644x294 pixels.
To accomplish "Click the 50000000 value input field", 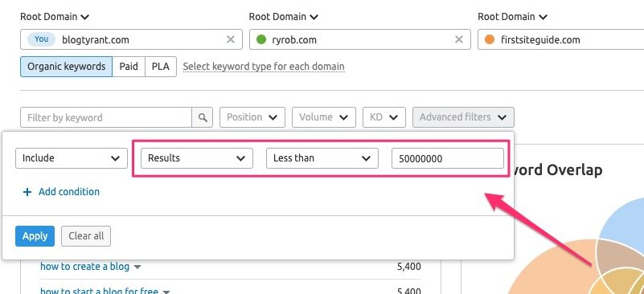I will pos(448,158).
